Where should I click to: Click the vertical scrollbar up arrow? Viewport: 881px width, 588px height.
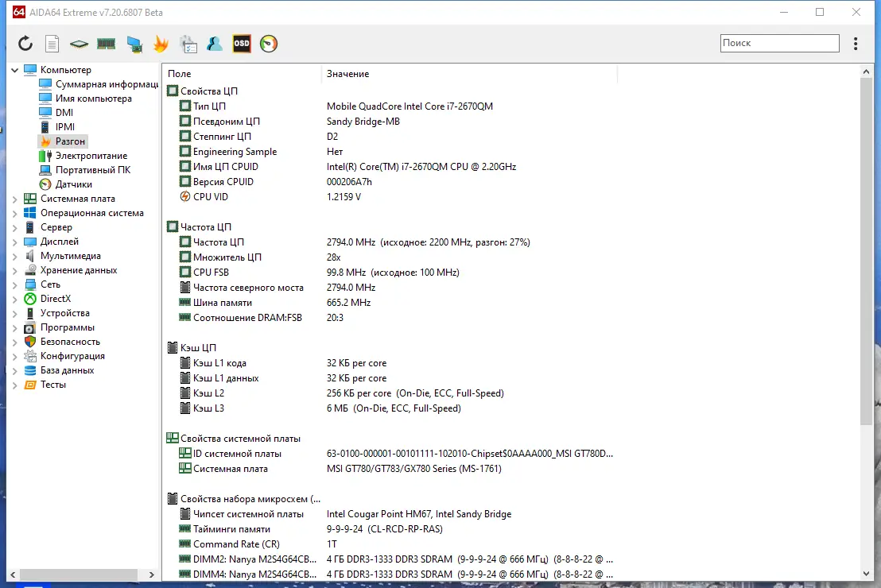coord(866,72)
